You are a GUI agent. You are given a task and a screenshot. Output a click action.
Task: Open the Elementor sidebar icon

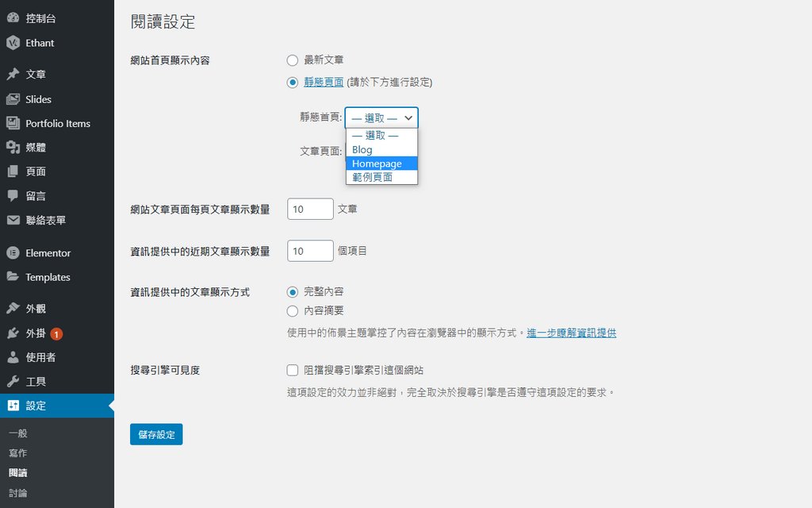tap(40, 252)
